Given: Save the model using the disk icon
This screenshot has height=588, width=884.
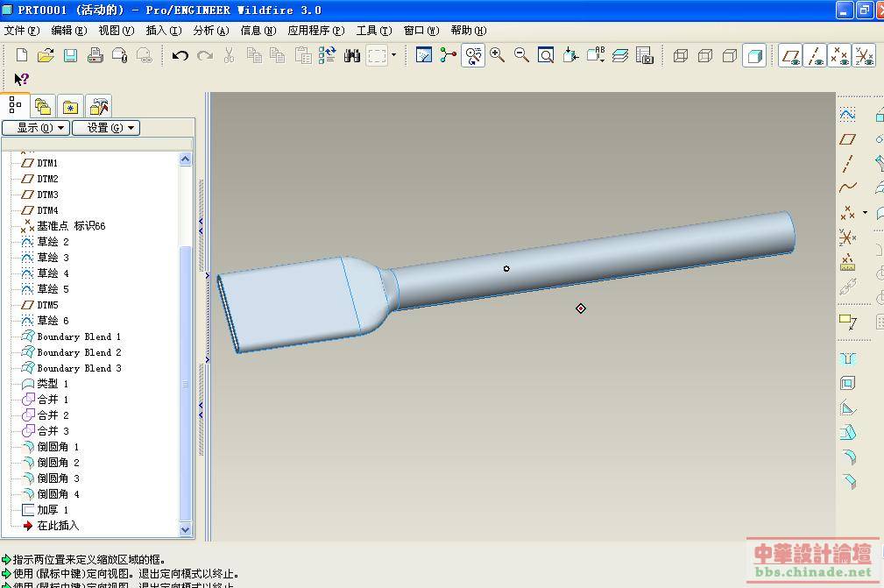Looking at the screenshot, I should (x=70, y=55).
